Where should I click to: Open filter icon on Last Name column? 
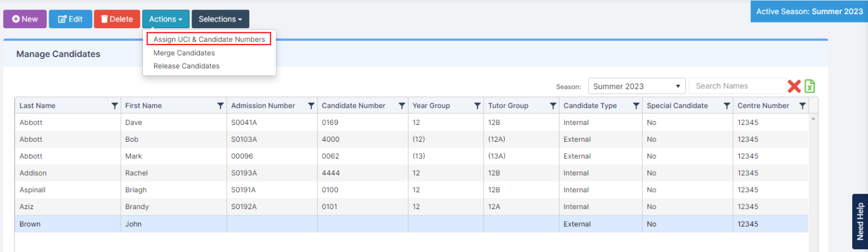[x=115, y=106]
